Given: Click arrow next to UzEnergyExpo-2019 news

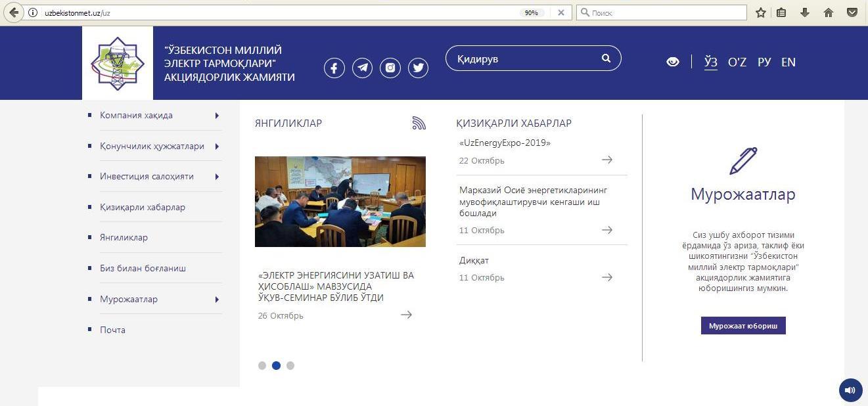Looking at the screenshot, I should 607,160.
